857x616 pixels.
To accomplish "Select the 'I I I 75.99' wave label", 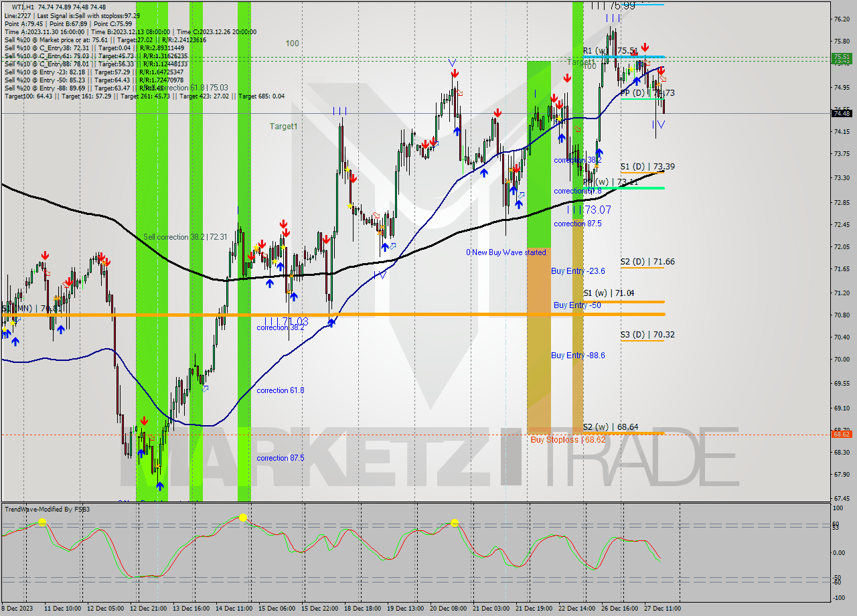I will pos(613,5).
